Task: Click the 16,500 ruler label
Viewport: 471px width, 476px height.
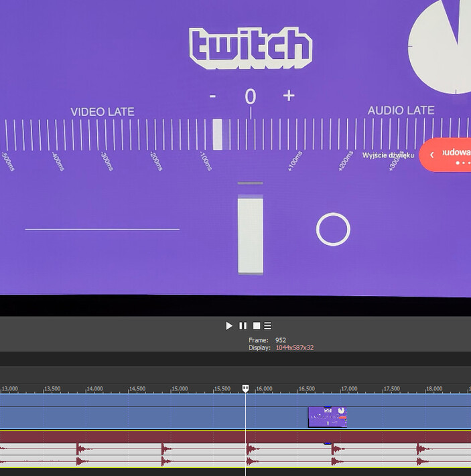Action: 307,388
